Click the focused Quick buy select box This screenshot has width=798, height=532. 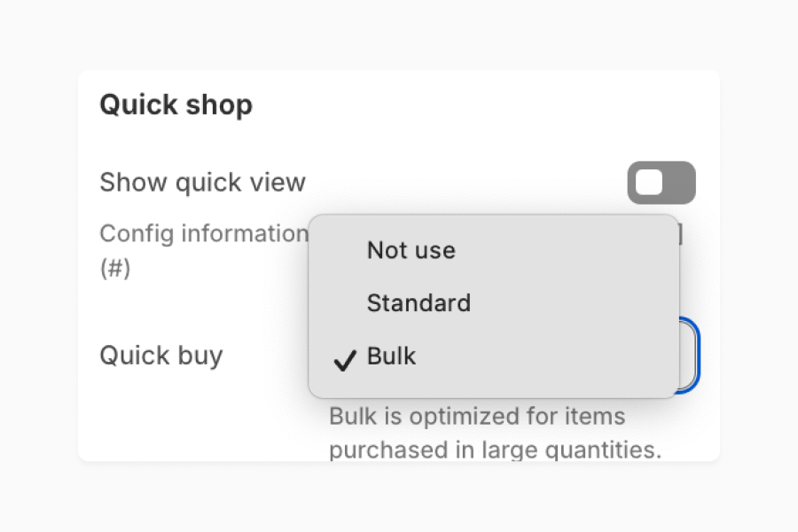(x=688, y=356)
